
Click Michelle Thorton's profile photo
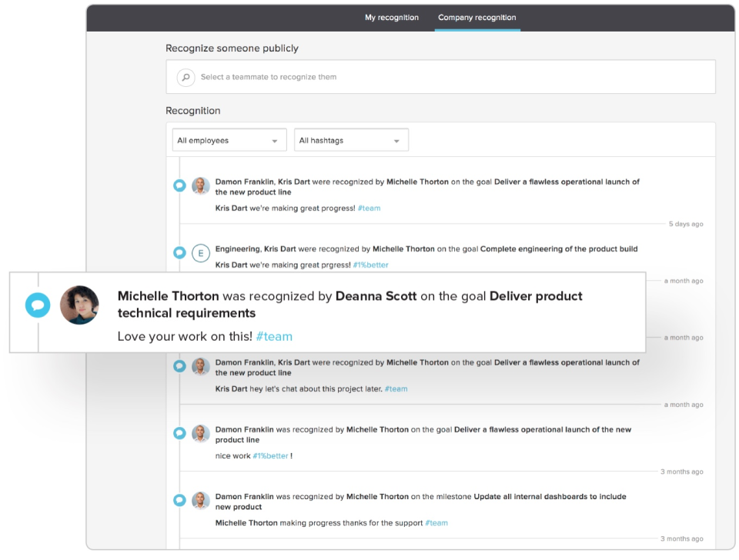pos(79,305)
